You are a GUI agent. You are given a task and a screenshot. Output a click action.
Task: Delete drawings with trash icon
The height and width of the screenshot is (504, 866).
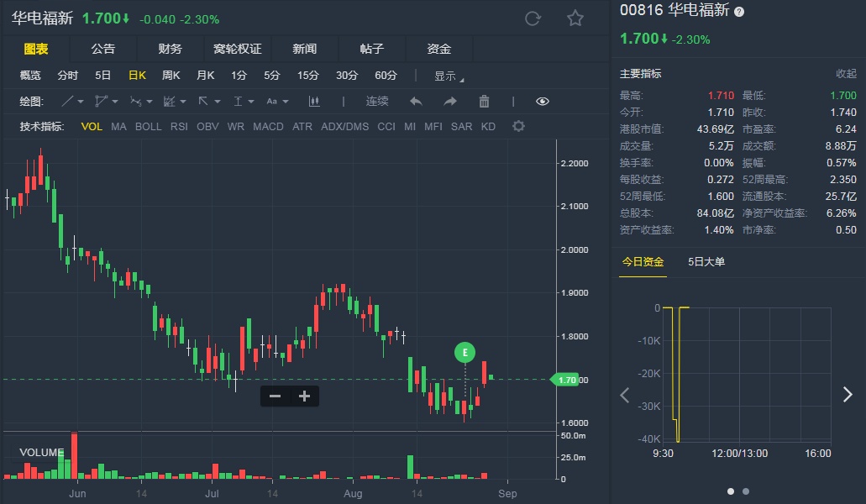pos(484,101)
